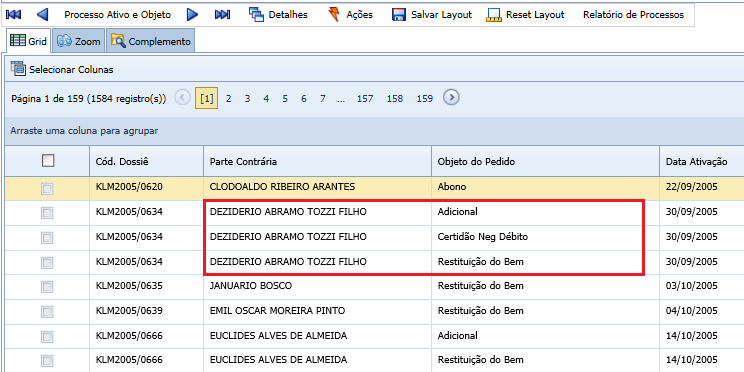Click Processo Ativo e Objeto label
Screen dimensions: 744x372
pyautogui.click(x=118, y=15)
